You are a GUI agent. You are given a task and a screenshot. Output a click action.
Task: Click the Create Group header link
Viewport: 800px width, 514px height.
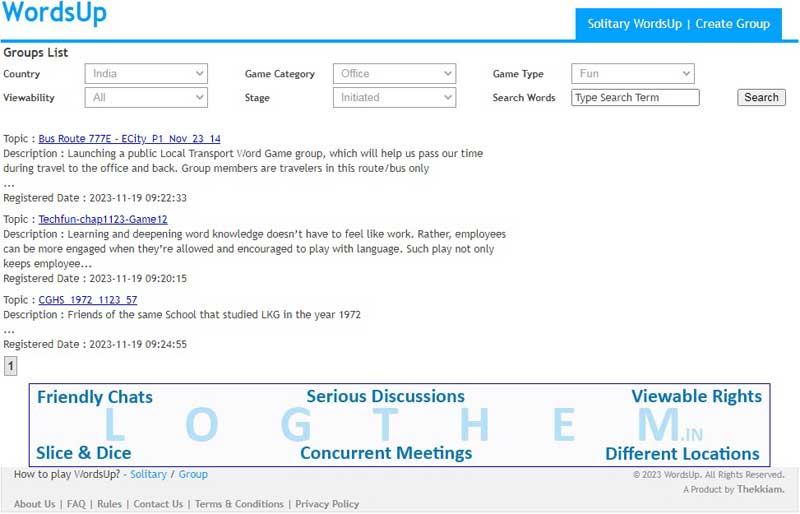[x=733, y=24]
